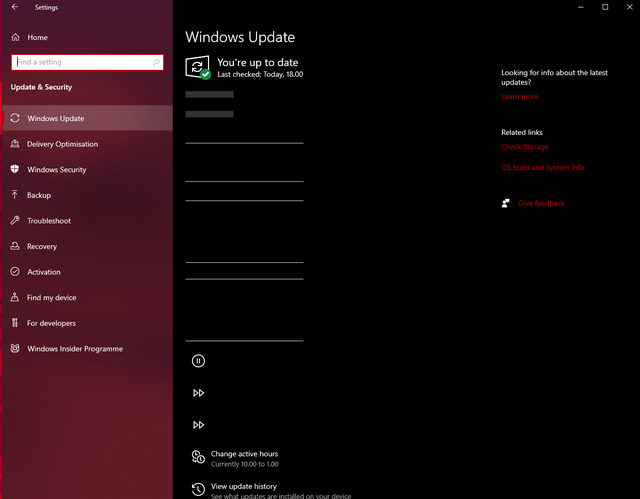Open Troubleshoot page
This screenshot has height=499, width=640.
click(x=87, y=221)
